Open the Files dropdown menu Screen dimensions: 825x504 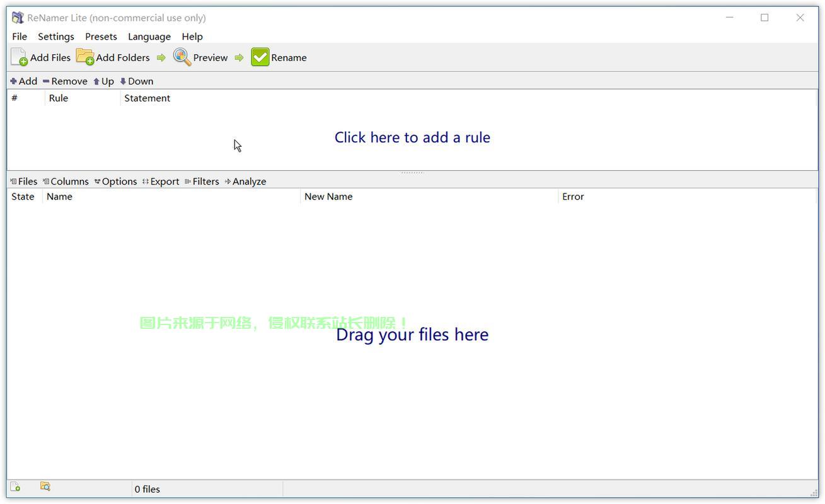coord(24,181)
